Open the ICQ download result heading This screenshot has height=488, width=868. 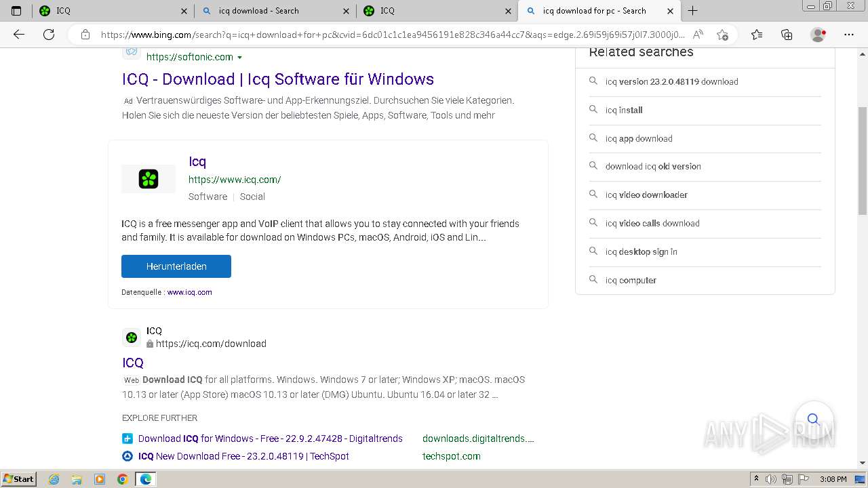[133, 363]
